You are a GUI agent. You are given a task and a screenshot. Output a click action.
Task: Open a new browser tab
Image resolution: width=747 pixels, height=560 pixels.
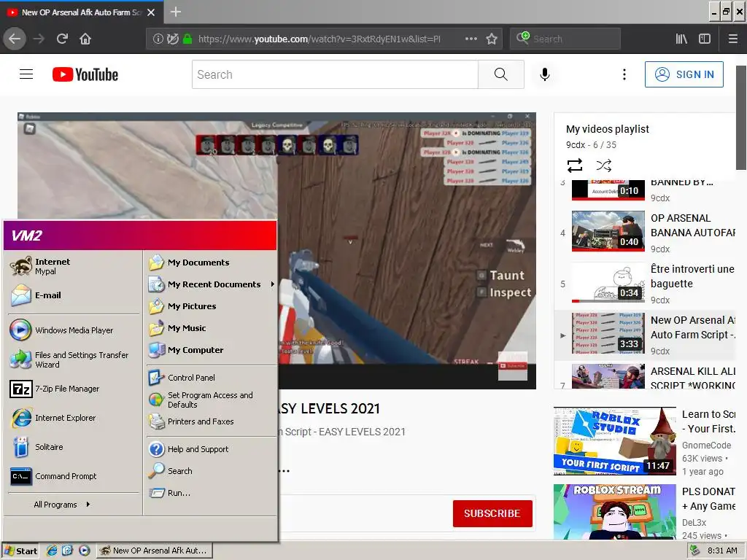click(175, 12)
